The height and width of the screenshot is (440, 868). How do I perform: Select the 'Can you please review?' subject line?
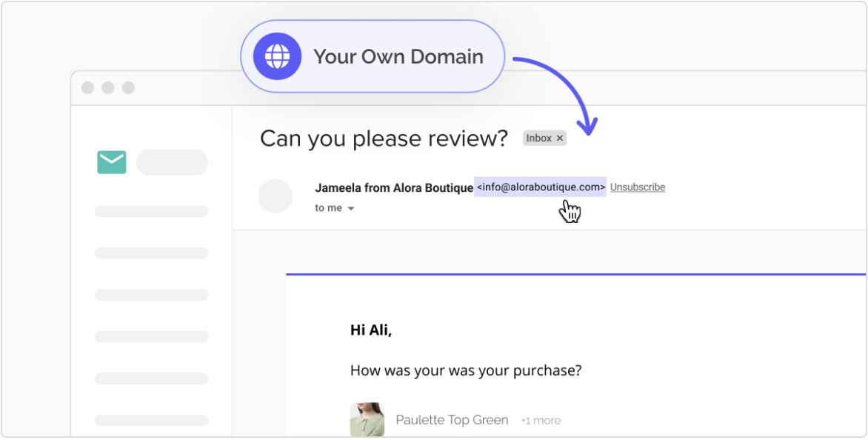pos(384,138)
